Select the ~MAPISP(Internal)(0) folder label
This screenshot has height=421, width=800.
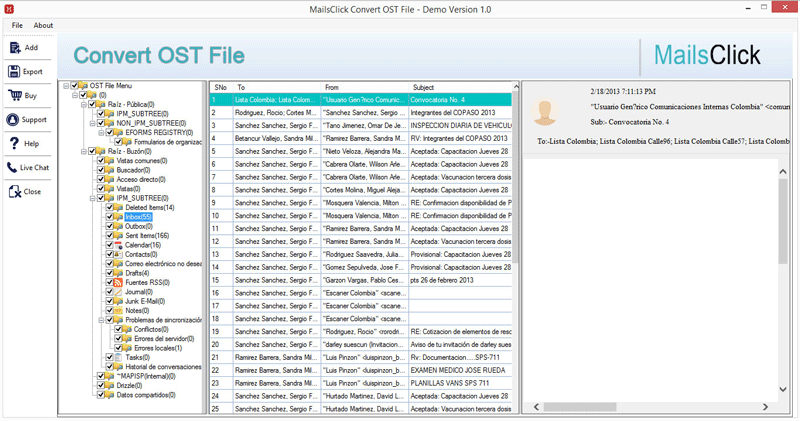tap(146, 376)
